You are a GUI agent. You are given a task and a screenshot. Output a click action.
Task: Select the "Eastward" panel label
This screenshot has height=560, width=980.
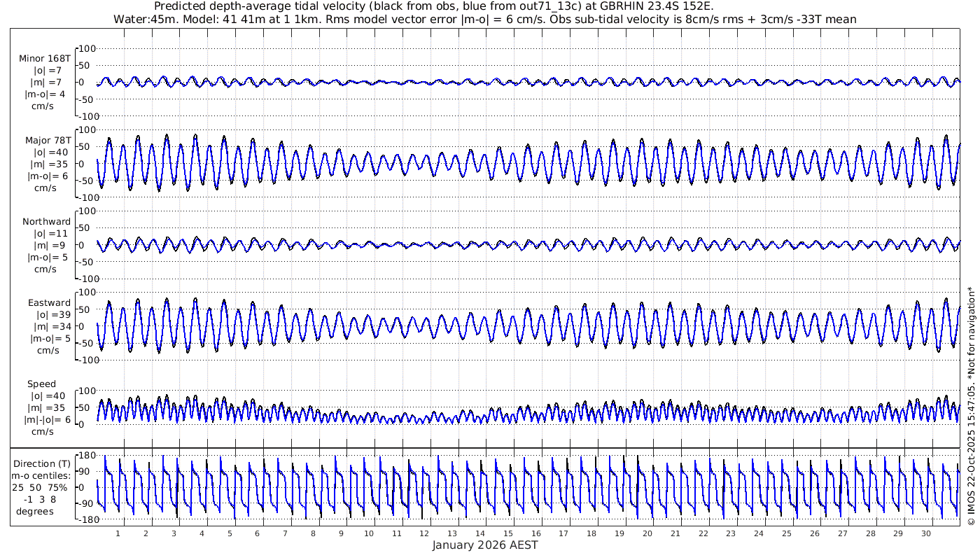49,302
